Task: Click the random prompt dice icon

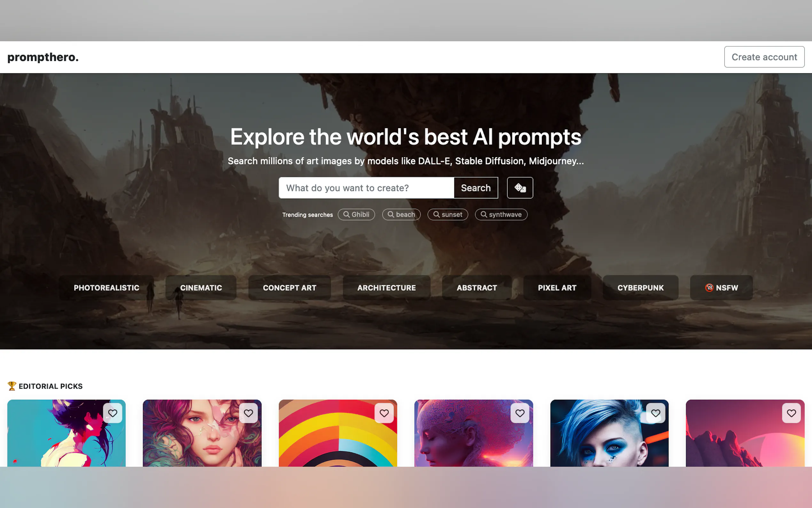Action: coord(519,188)
